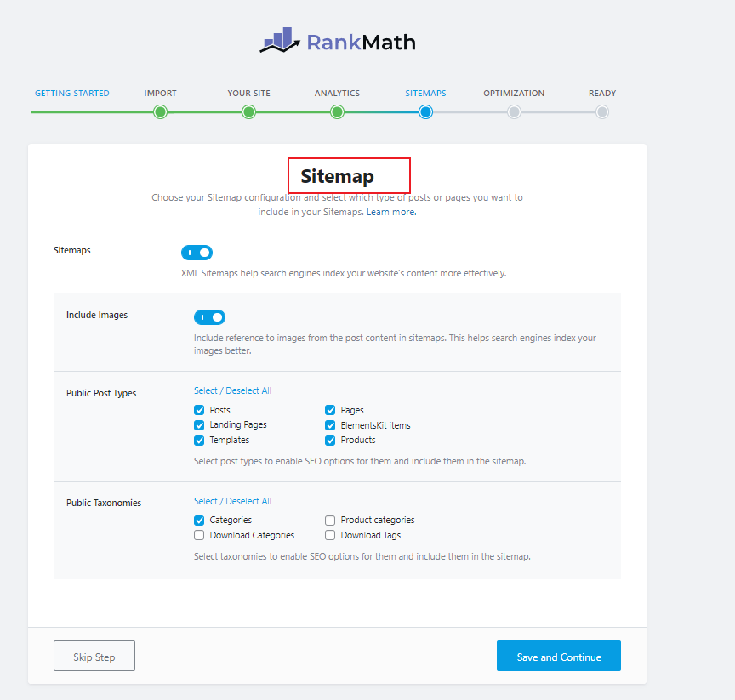Viewport: 735px width, 700px height.
Task: Click the Skip Step button
Action: click(x=94, y=655)
